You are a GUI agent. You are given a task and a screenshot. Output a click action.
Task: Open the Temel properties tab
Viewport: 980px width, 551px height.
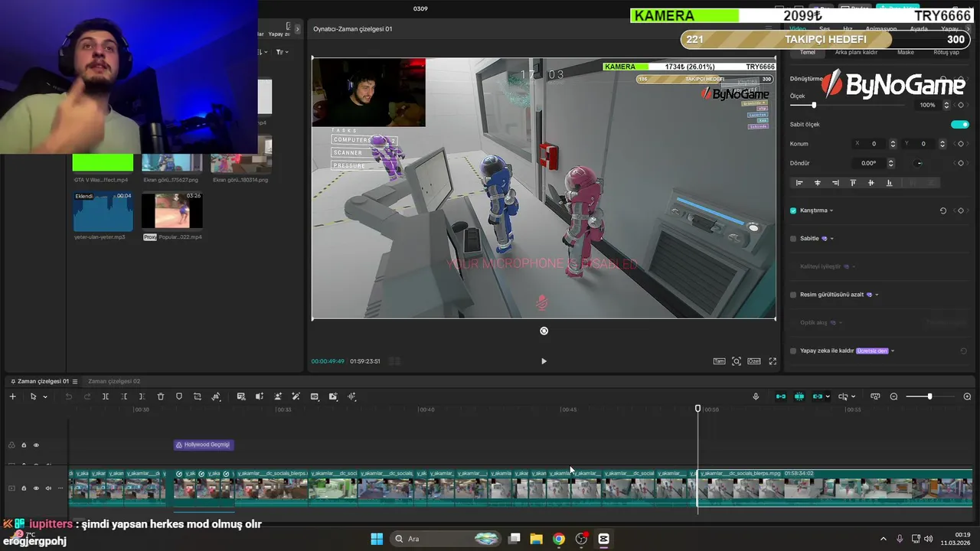click(x=808, y=52)
